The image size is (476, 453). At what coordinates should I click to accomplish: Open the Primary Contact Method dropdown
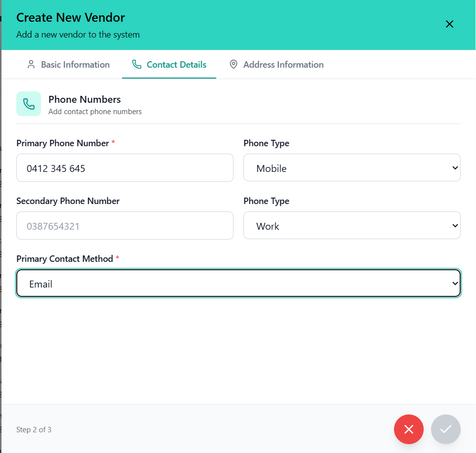pyautogui.click(x=238, y=283)
